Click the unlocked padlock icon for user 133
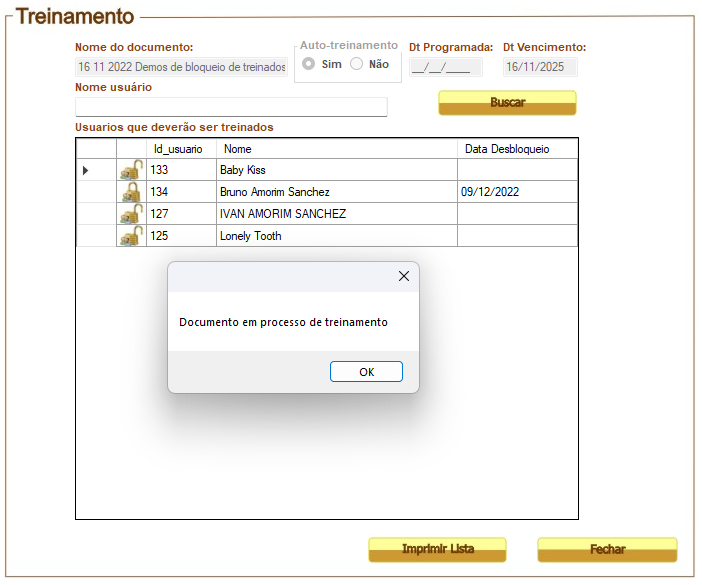Image resolution: width=702 pixels, height=585 pixels. tap(132, 170)
